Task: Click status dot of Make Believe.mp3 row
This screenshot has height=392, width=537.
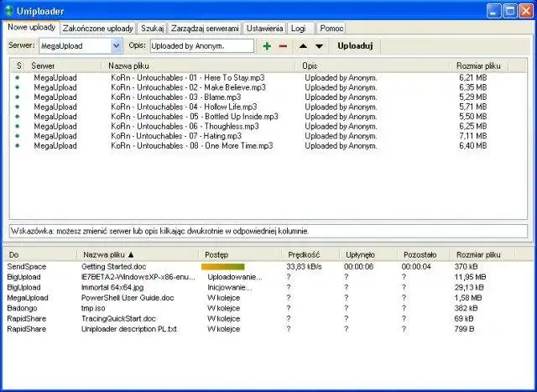Action: 17,87
